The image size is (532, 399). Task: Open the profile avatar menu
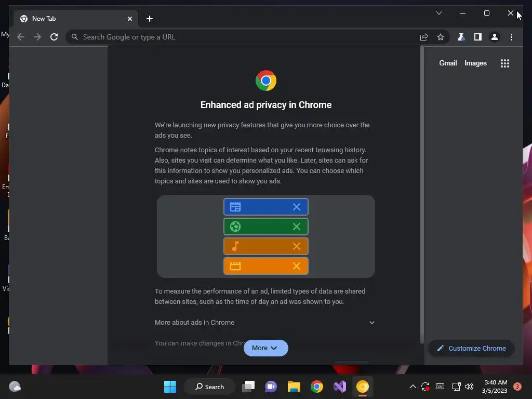[x=495, y=37]
